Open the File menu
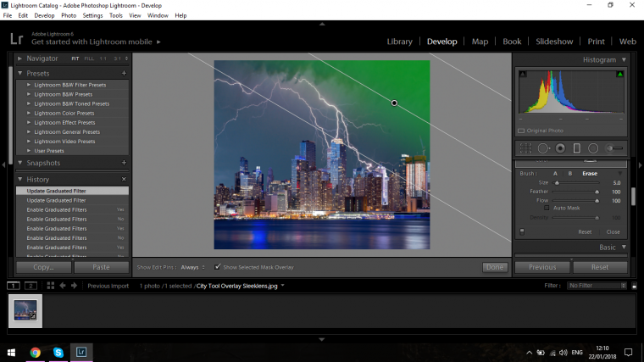 point(8,15)
